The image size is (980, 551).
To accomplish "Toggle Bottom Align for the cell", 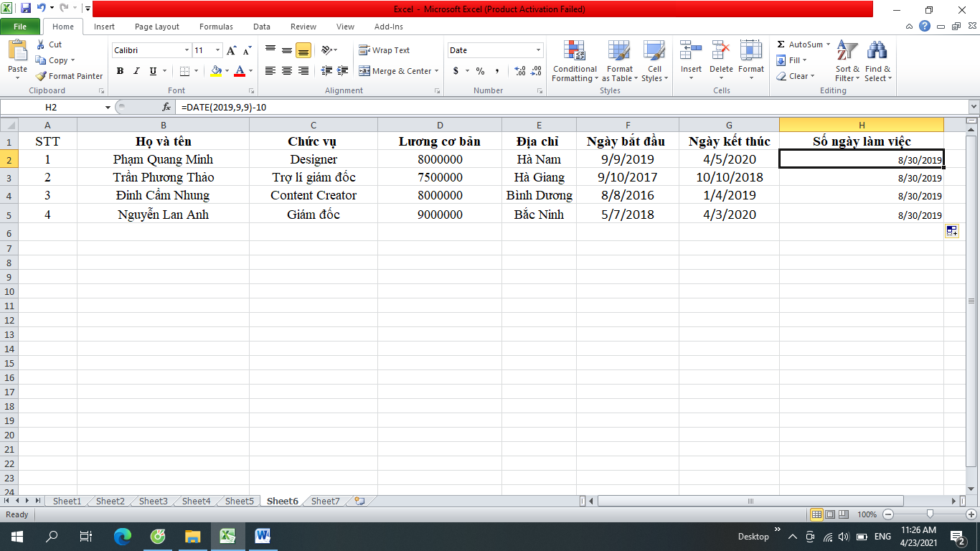I will coord(303,50).
